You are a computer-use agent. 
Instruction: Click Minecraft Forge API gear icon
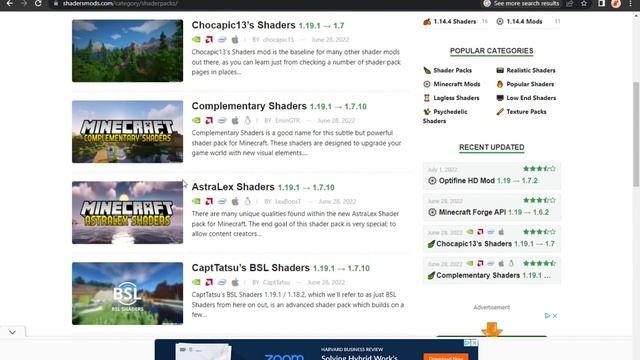click(x=432, y=212)
